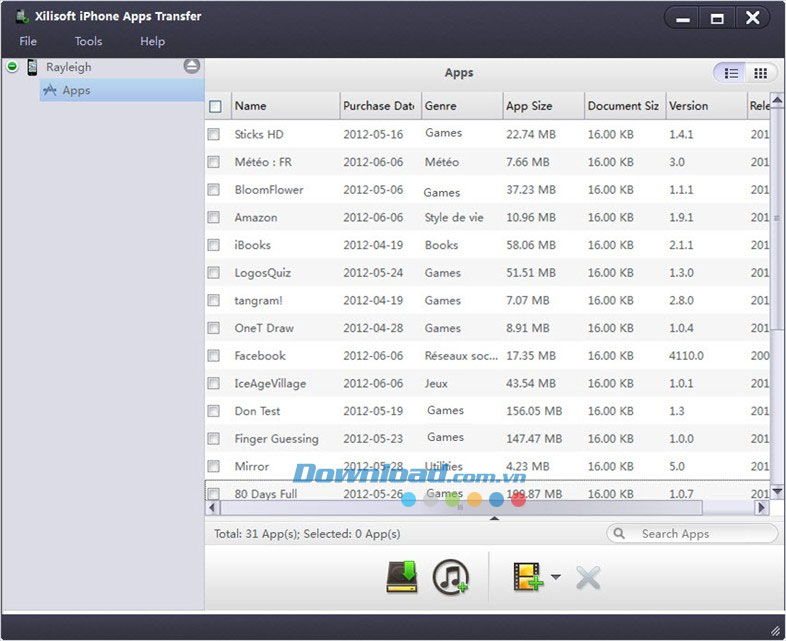Click the Xilisoft app logo in title bar
The width and height of the screenshot is (786, 641).
(x=21, y=16)
